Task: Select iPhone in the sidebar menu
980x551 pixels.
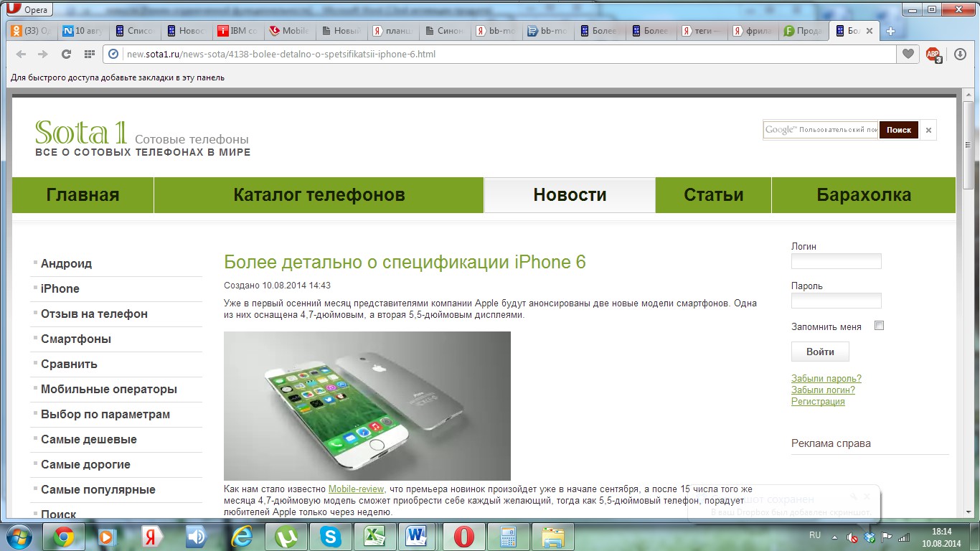Action: pyautogui.click(x=60, y=288)
